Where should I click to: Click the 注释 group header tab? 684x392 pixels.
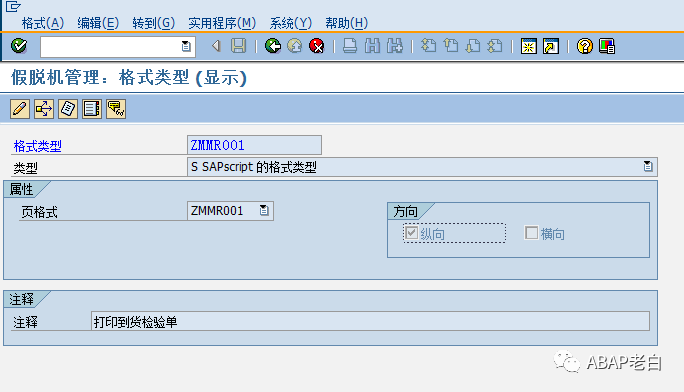click(x=21, y=299)
